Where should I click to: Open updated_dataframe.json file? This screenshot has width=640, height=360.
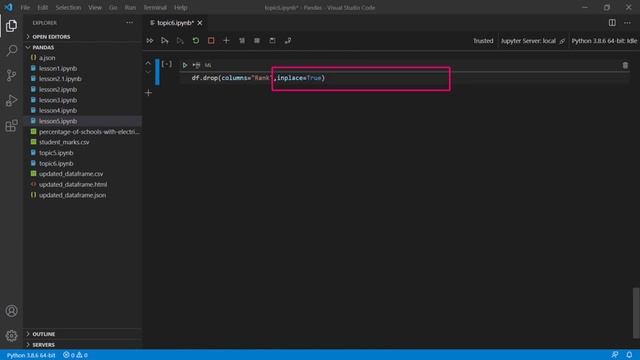click(83, 195)
